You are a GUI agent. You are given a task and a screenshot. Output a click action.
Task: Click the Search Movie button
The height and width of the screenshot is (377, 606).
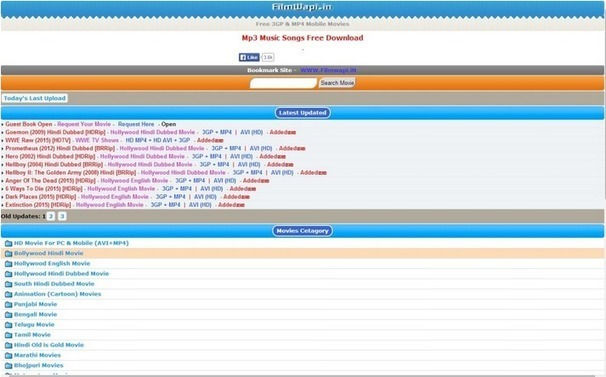[337, 83]
